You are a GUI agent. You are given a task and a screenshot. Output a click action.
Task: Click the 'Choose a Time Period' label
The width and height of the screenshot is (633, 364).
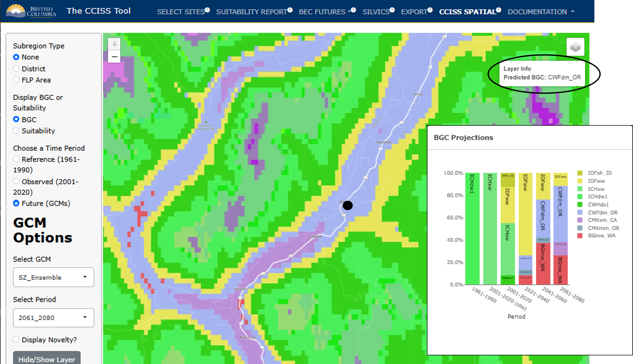(x=49, y=148)
